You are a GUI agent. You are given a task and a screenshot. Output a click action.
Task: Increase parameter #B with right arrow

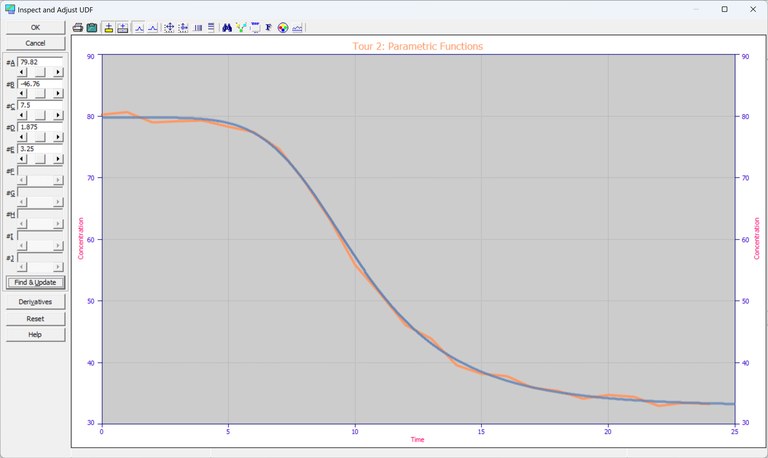coord(58,94)
